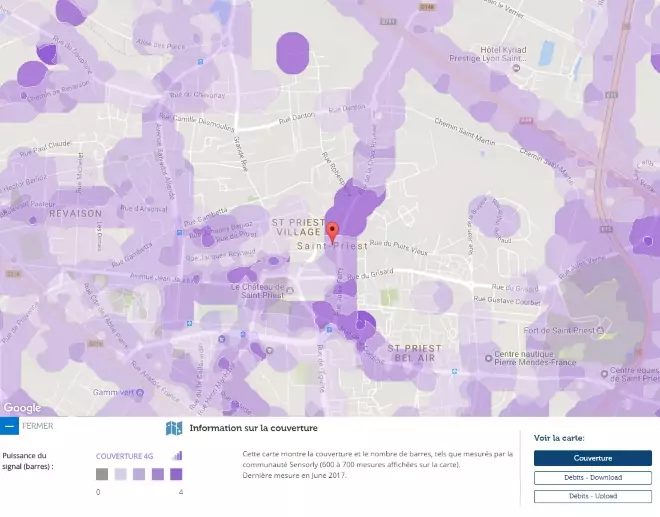Click the grey zero-bar signal swatch
The height and width of the screenshot is (517, 660).
(102, 475)
